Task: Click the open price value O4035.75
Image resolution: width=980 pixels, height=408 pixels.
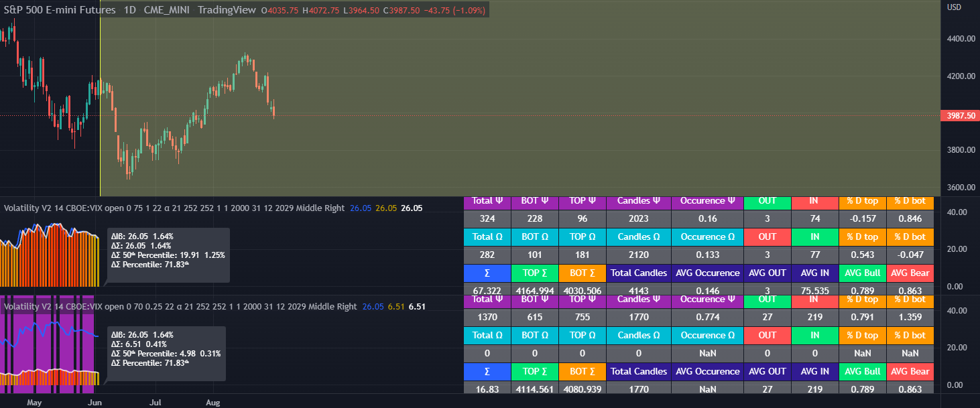Action: tap(280, 10)
